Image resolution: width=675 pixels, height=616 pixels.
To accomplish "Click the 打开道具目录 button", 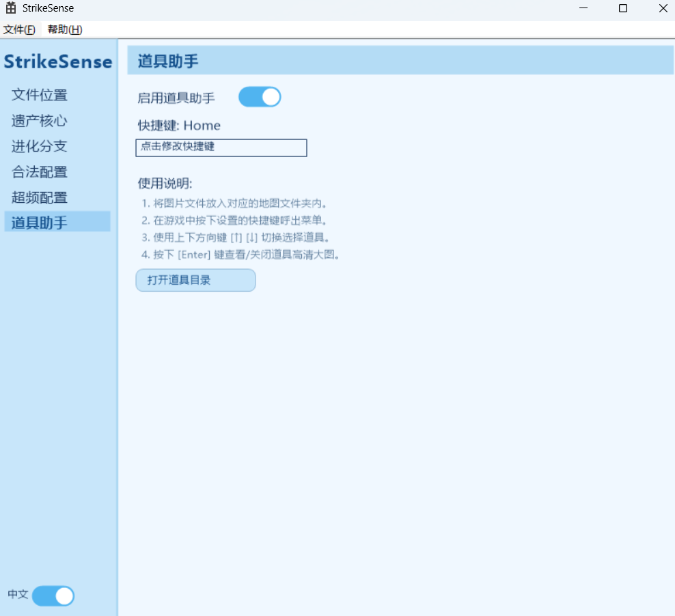I will tap(196, 280).
